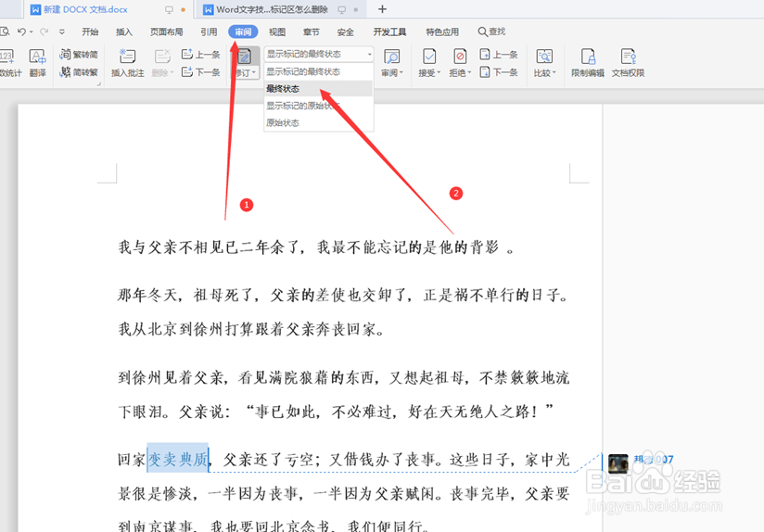The height and width of the screenshot is (532, 764).
Task: Click the 文档权限 document permission icon
Action: (628, 57)
